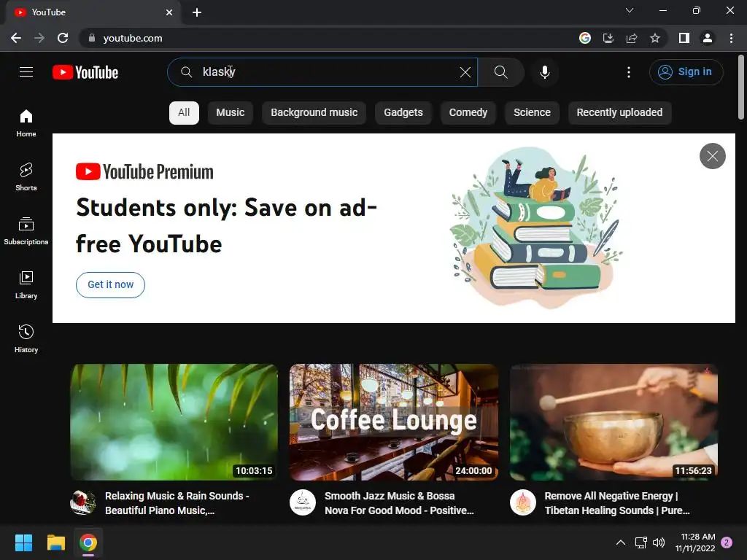Screen dimensions: 747x560
Task: Toggle Chrome side panel
Action: point(684,38)
